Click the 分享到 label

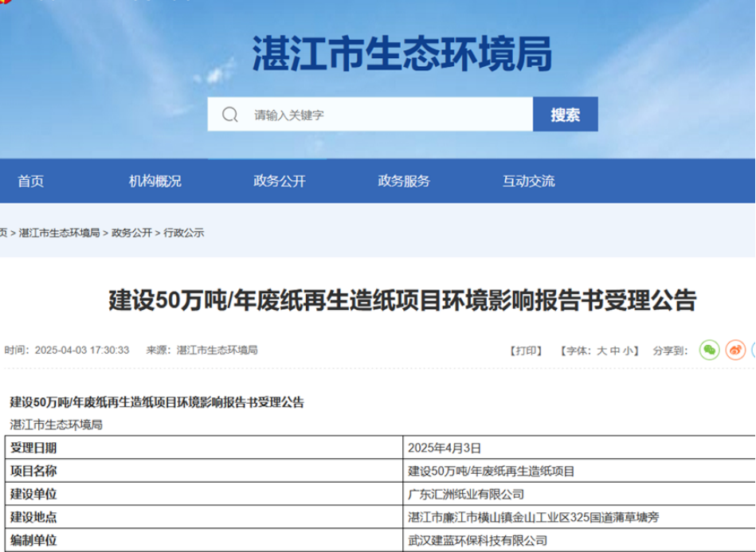click(x=670, y=350)
